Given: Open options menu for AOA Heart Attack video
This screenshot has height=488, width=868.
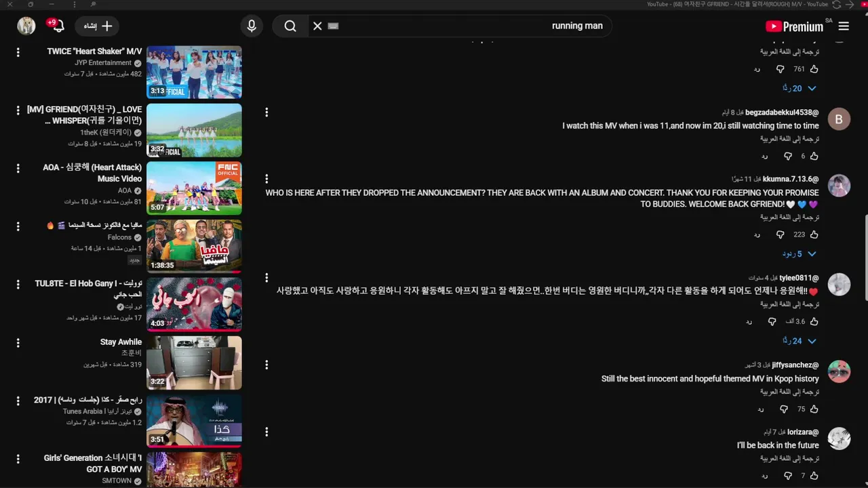Looking at the screenshot, I should coord(18,168).
